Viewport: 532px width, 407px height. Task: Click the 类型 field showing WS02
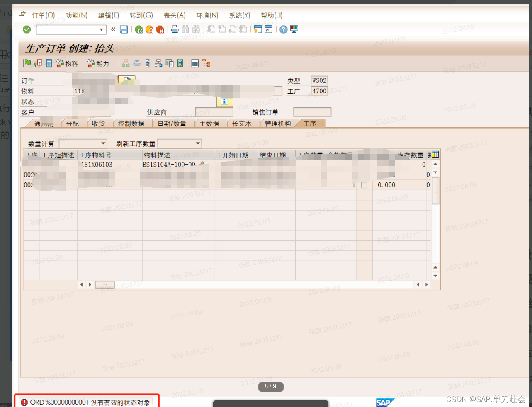(x=319, y=80)
